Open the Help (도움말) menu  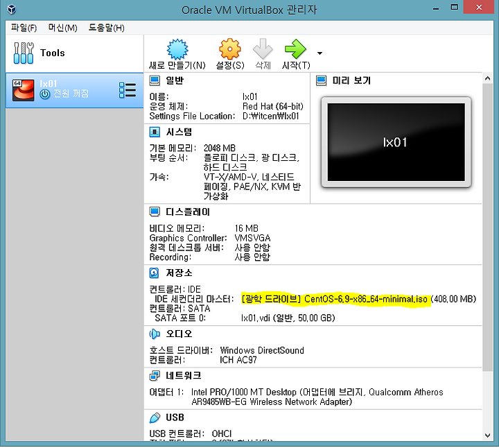[106, 28]
